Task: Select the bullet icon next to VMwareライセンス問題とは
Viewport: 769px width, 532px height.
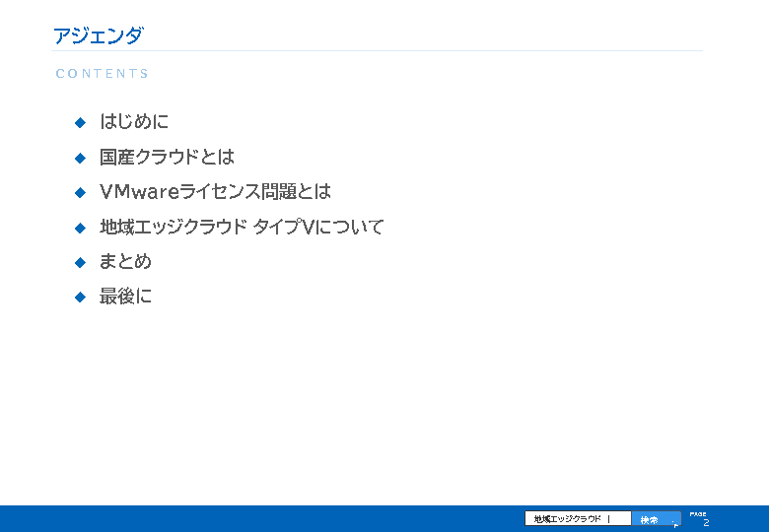Action: coord(81,192)
